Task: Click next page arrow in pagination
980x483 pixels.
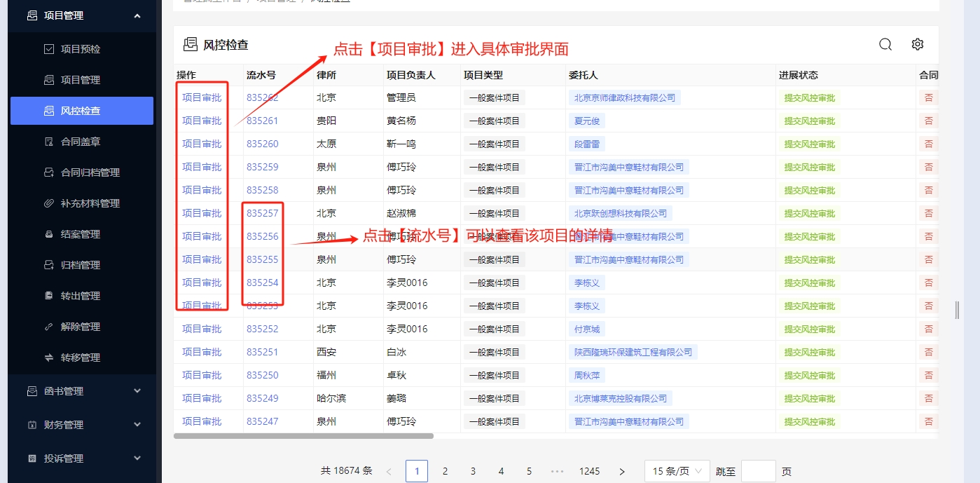Action: (622, 471)
